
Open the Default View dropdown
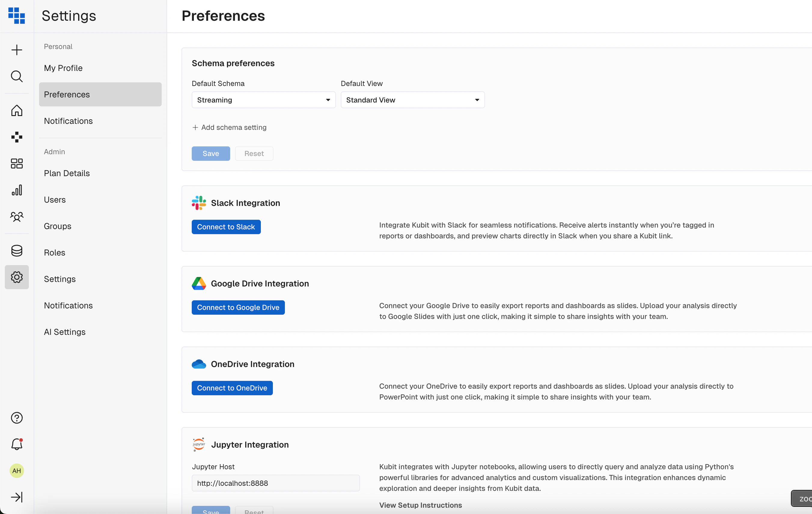(x=412, y=100)
